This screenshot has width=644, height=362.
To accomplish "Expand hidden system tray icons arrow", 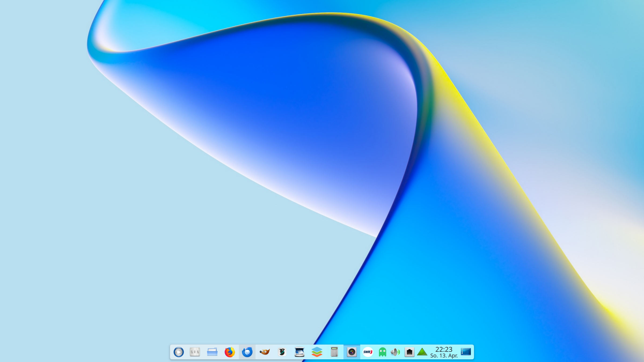I will (422, 352).
